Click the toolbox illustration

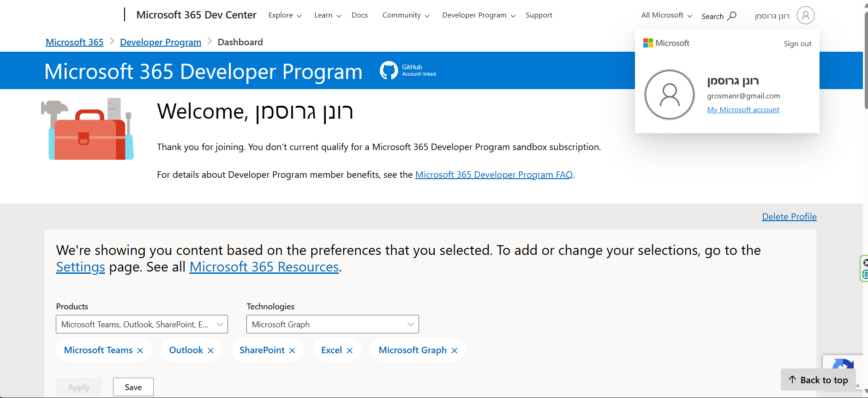(88, 129)
